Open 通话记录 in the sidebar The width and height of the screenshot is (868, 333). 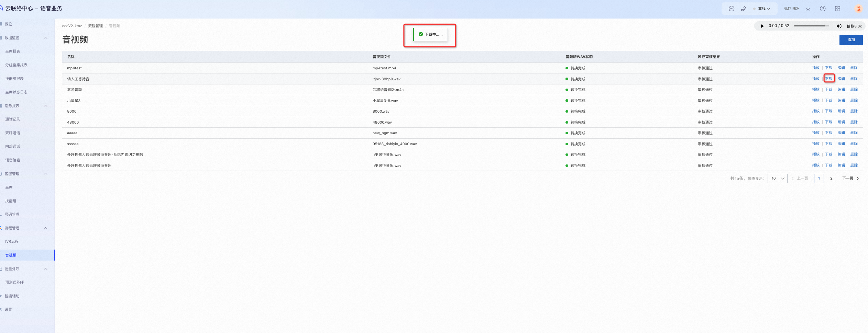(x=13, y=119)
